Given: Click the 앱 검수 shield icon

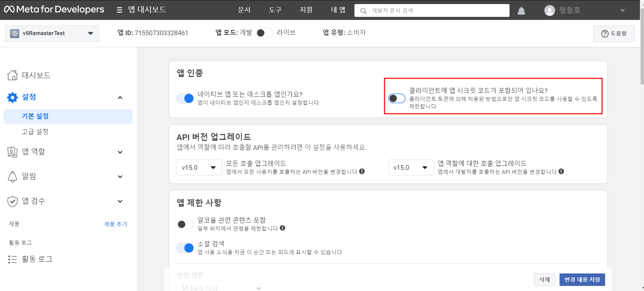Looking at the screenshot, I should [x=13, y=201].
